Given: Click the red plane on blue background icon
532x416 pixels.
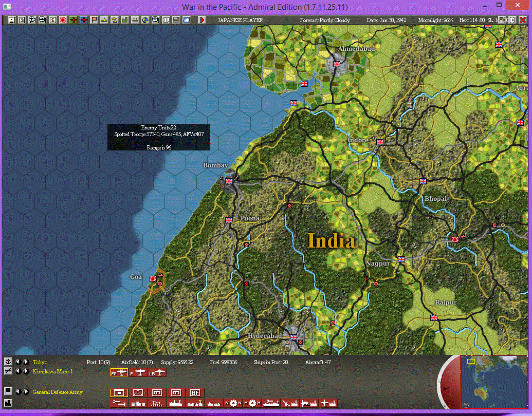Looking at the screenshot, I should 84,20.
